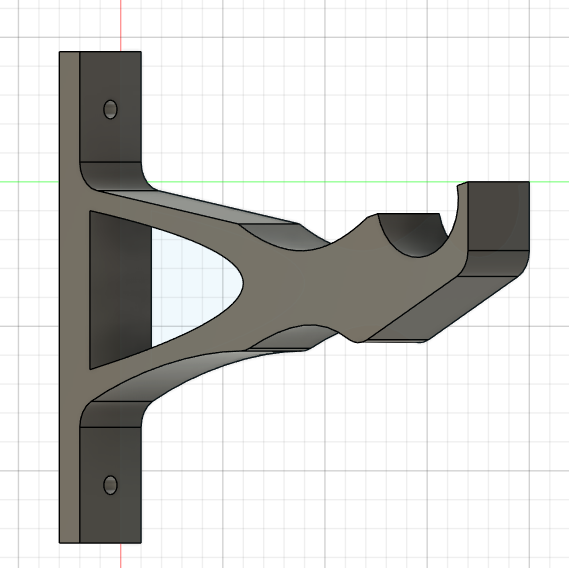Viewport: 569px width, 568px height.
Task: Select the upper mounting screw hole
Action: click(x=110, y=109)
